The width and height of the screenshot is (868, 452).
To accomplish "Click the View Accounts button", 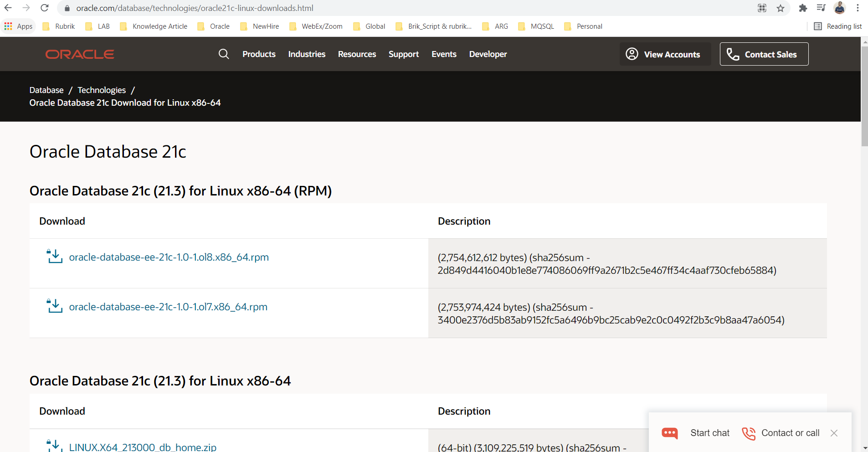I will [x=665, y=54].
